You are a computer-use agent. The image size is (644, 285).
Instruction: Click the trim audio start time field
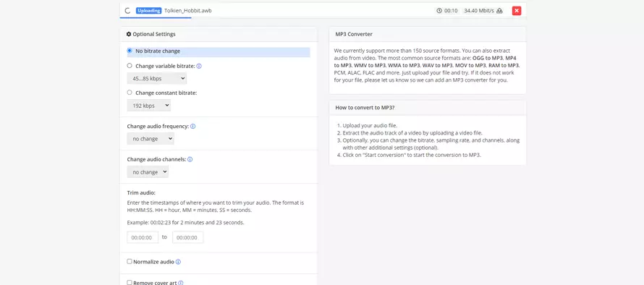point(143,237)
